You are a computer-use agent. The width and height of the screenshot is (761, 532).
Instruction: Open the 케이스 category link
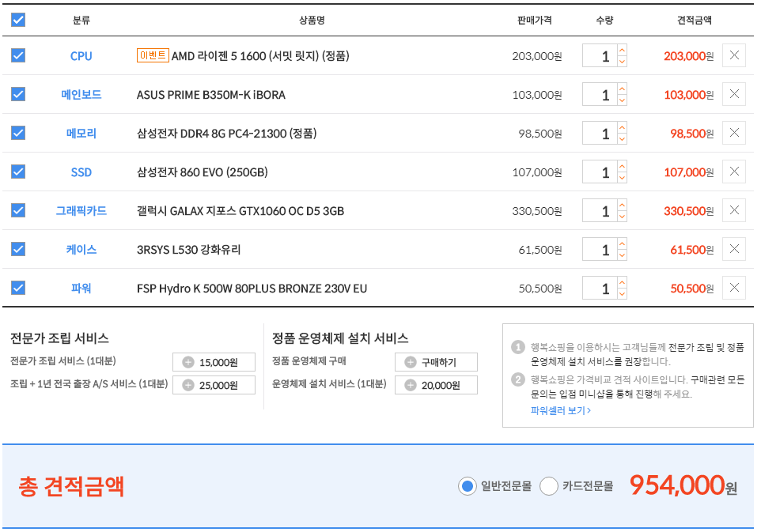point(81,250)
